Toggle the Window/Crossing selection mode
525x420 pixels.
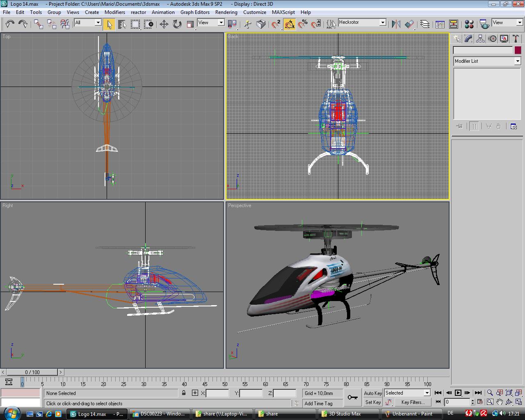coord(148,24)
